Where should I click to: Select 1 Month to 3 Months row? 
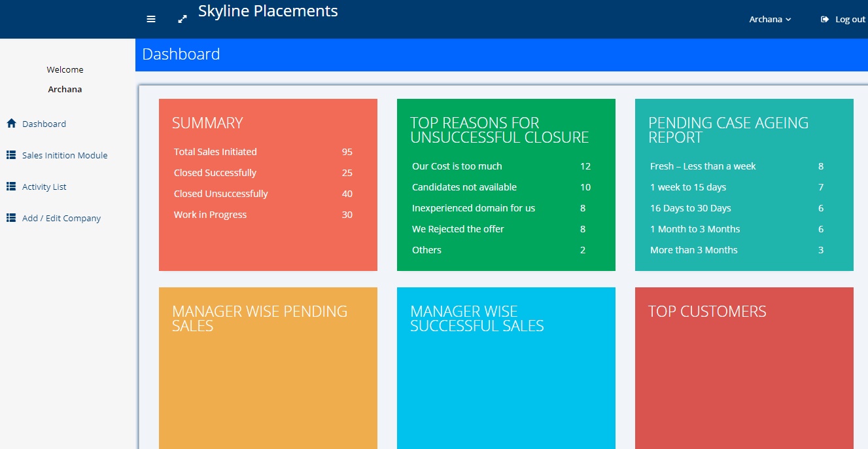pos(740,229)
